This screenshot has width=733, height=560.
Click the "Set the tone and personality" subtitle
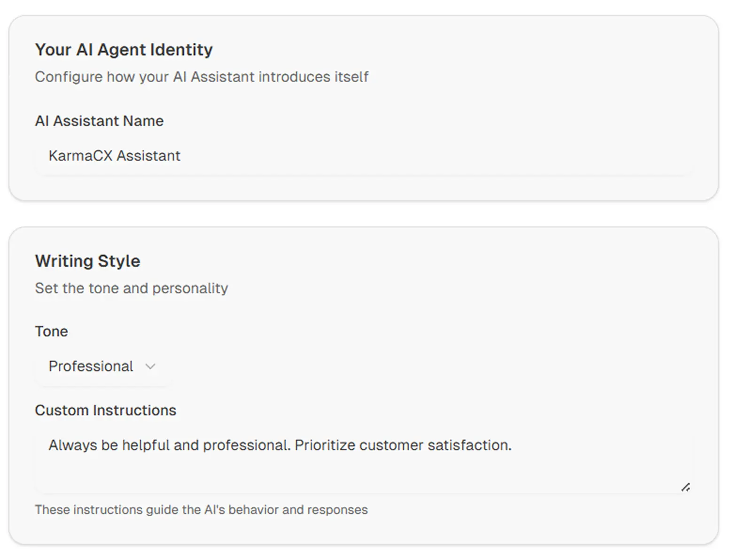(131, 288)
